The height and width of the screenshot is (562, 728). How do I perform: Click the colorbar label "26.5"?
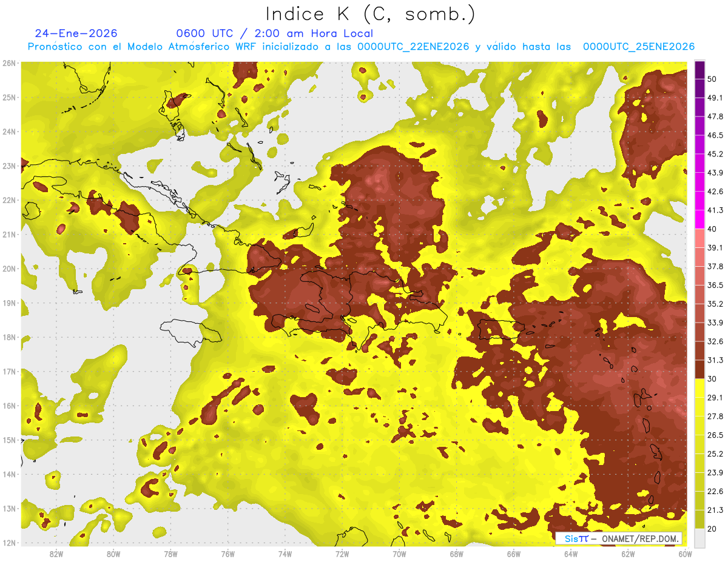point(715,435)
